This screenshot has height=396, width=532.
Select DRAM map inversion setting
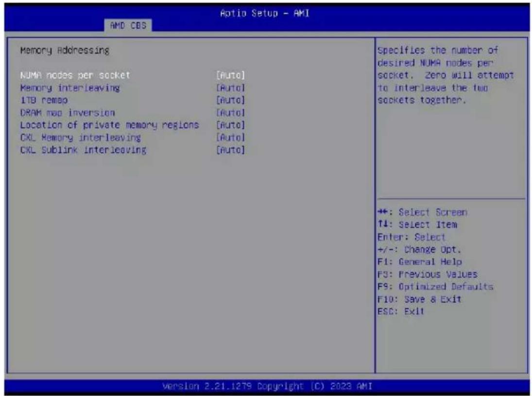(68, 113)
